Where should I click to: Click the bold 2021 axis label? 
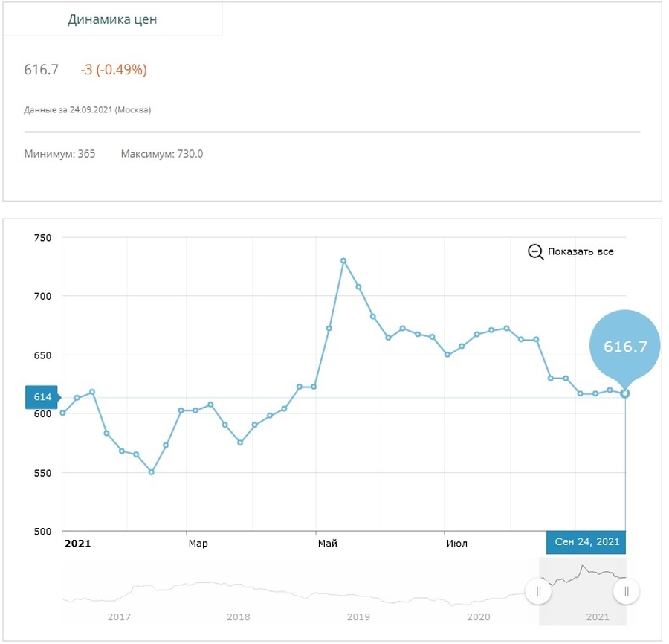tap(77, 544)
